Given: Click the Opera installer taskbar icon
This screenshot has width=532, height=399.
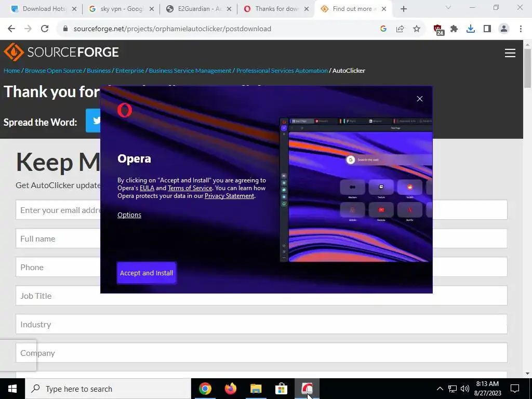Looking at the screenshot, I should [x=307, y=389].
